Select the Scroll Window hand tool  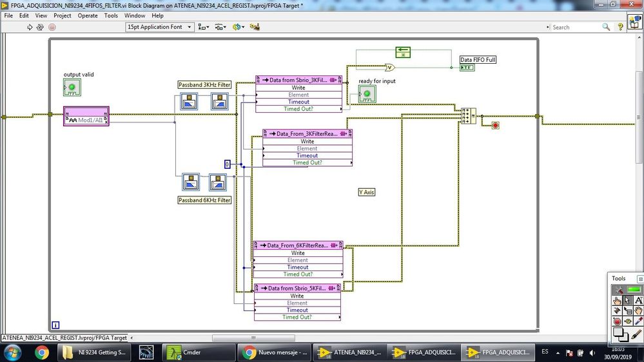point(638,310)
